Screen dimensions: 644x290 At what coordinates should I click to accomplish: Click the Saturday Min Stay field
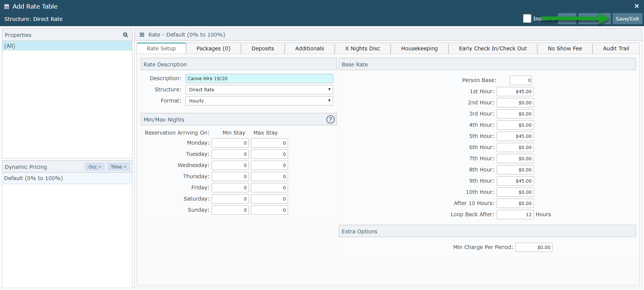[230, 199]
